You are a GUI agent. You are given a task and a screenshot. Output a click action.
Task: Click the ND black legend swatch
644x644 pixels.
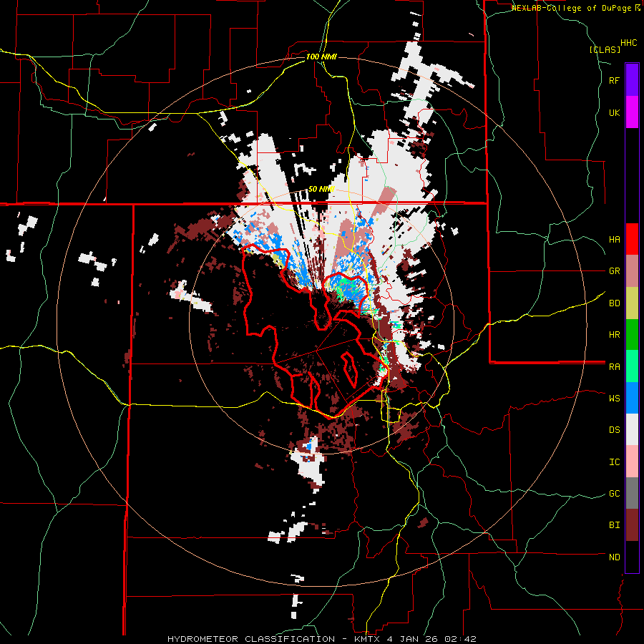click(x=632, y=557)
